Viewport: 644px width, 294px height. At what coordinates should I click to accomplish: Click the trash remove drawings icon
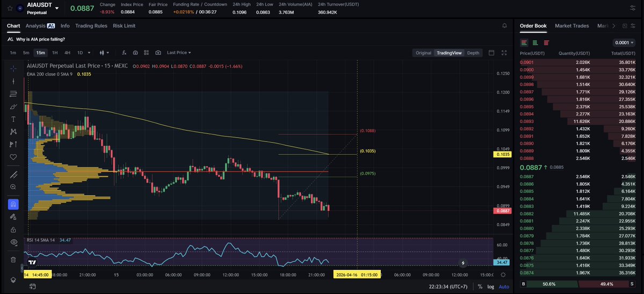(13, 260)
